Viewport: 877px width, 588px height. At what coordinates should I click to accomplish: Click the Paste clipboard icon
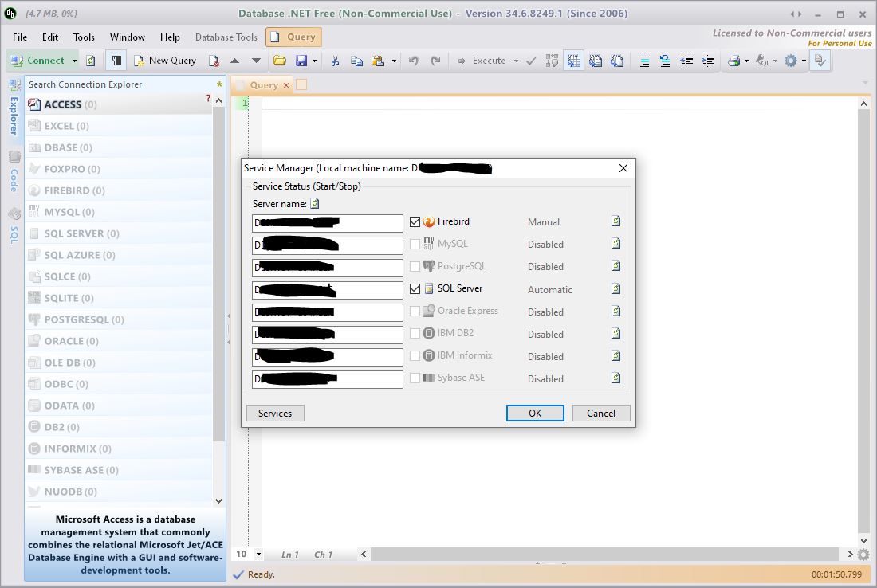[378, 61]
